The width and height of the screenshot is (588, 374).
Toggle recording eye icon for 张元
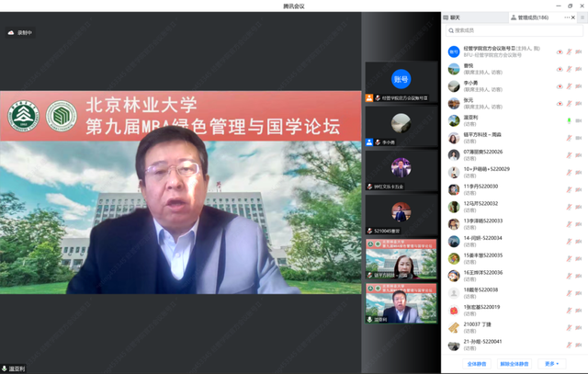[x=560, y=104]
